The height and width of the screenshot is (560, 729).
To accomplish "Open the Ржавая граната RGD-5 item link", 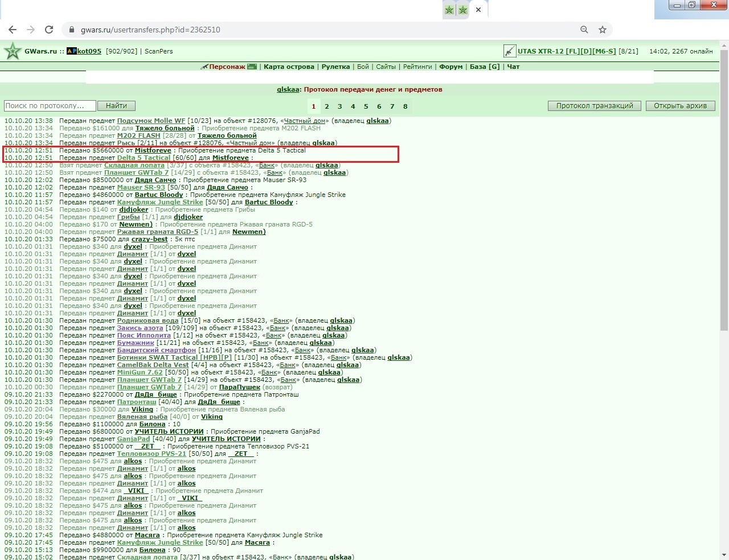I will tap(158, 232).
